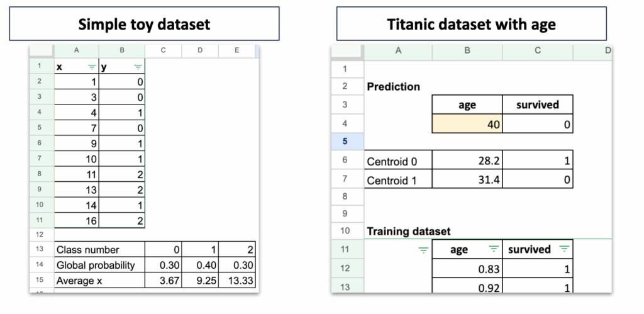The height and width of the screenshot is (314, 644).
Task: Open the filter icon in the y column header
Action: [138, 67]
